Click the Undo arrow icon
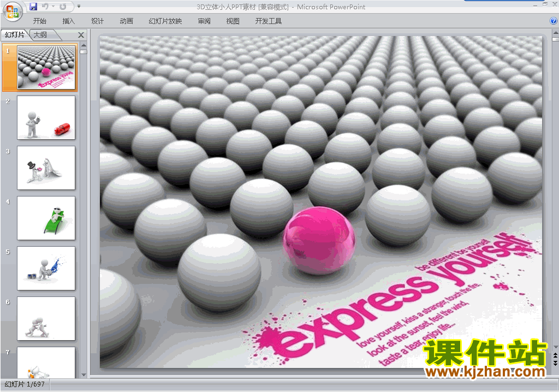Image resolution: width=559 pixels, height=392 pixels. [45, 7]
